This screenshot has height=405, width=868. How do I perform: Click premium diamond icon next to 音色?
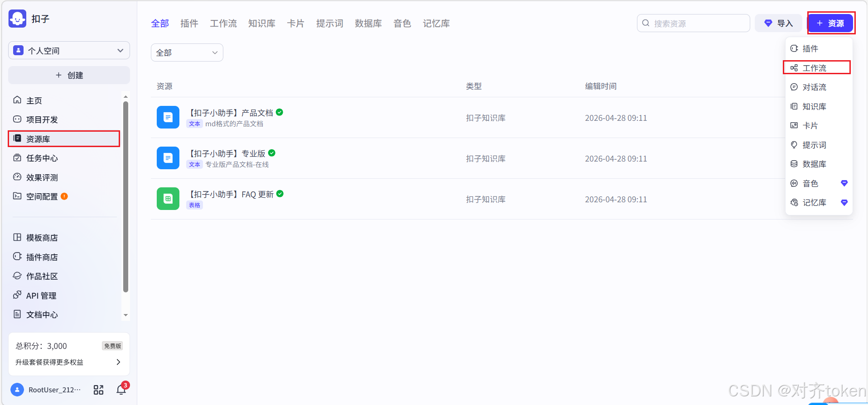pos(844,183)
